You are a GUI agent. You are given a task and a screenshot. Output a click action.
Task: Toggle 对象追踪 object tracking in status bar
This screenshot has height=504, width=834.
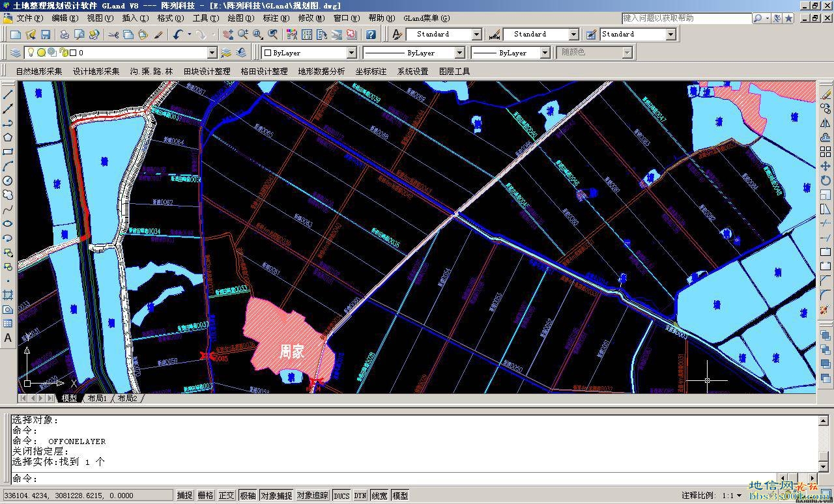[x=313, y=496]
